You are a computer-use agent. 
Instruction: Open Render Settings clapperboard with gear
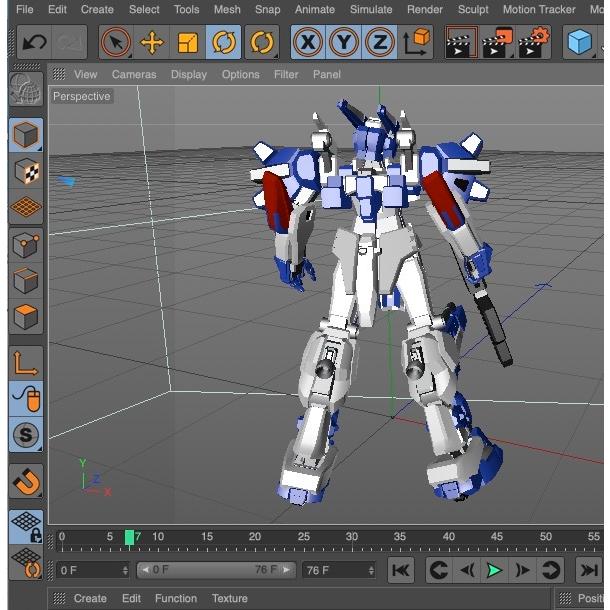coord(534,42)
